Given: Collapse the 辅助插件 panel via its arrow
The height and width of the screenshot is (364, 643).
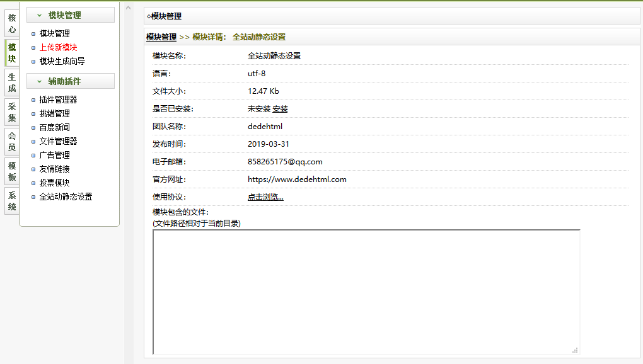Looking at the screenshot, I should 40,81.
